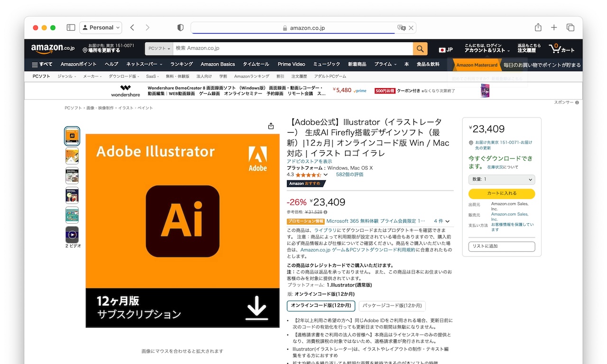Viewport: 607px width, 364px height.
Task: Open a new tab with plus icon
Action: [554, 27]
